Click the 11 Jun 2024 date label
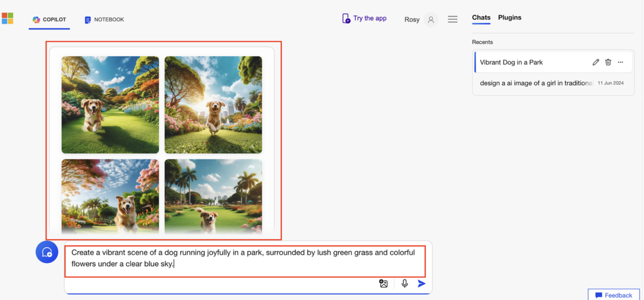This screenshot has width=644, height=300. 610,83
